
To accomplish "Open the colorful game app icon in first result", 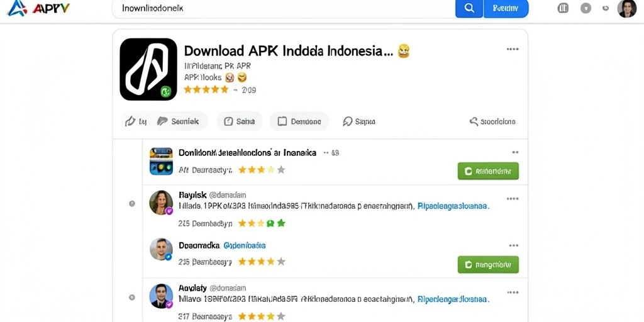I will tap(161, 161).
